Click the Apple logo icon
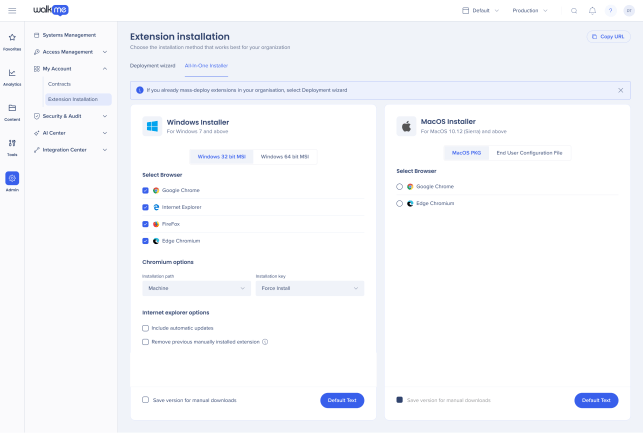This screenshot has width=643, height=433. click(406, 126)
